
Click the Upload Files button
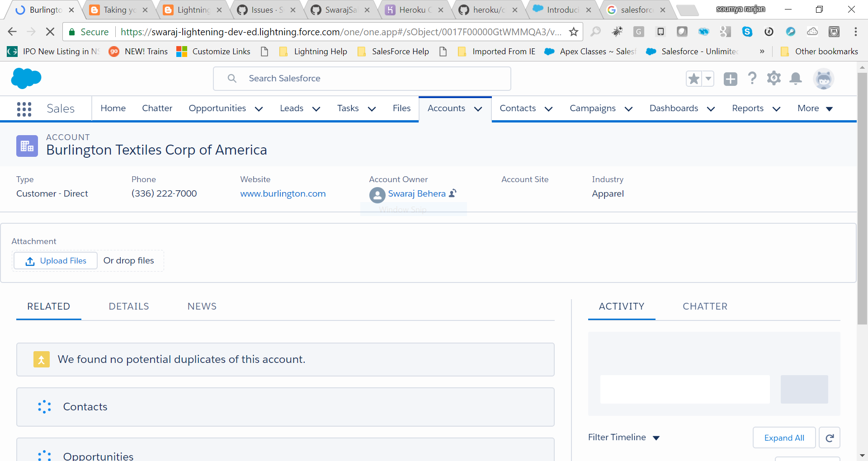(x=56, y=261)
